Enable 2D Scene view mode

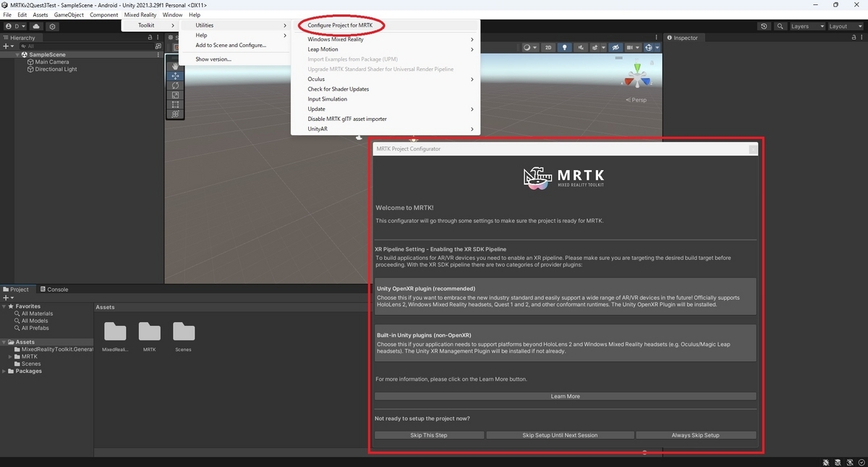click(548, 47)
